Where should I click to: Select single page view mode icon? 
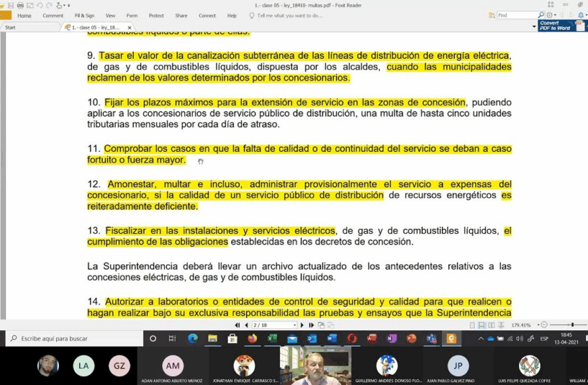(x=472, y=325)
